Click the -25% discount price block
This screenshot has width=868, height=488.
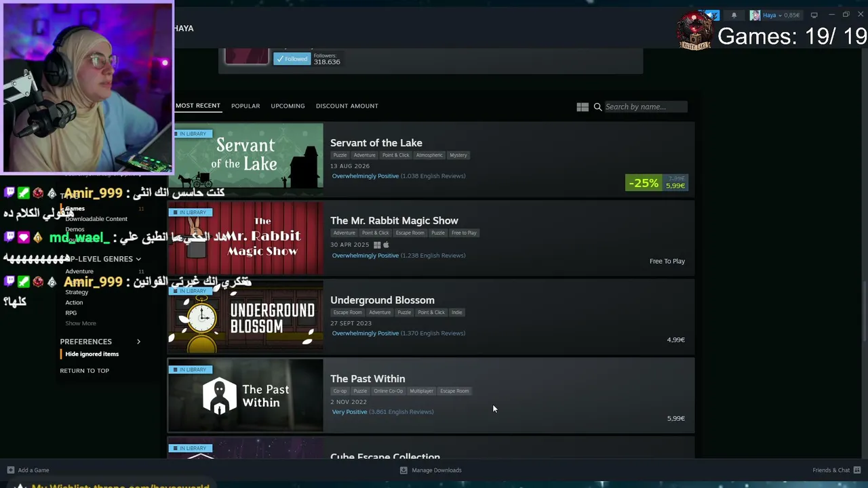[x=656, y=183]
